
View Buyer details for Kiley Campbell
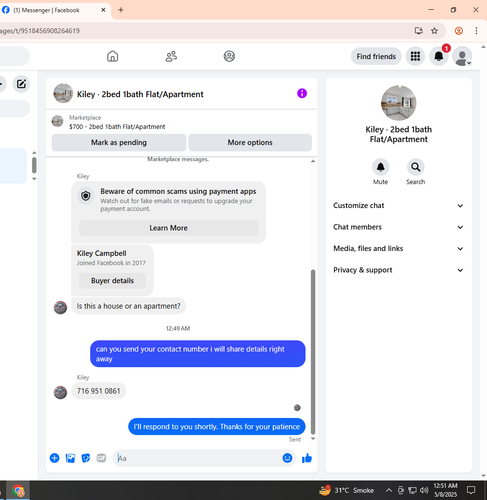[x=112, y=281]
